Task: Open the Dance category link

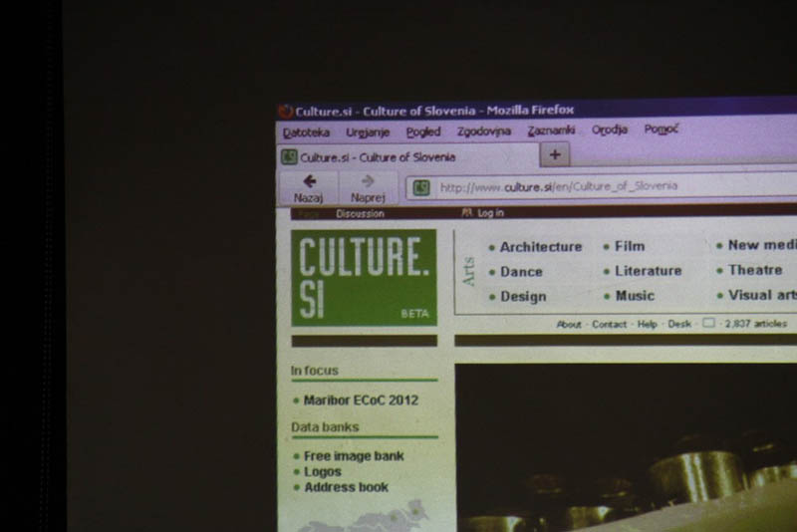Action: [x=521, y=272]
